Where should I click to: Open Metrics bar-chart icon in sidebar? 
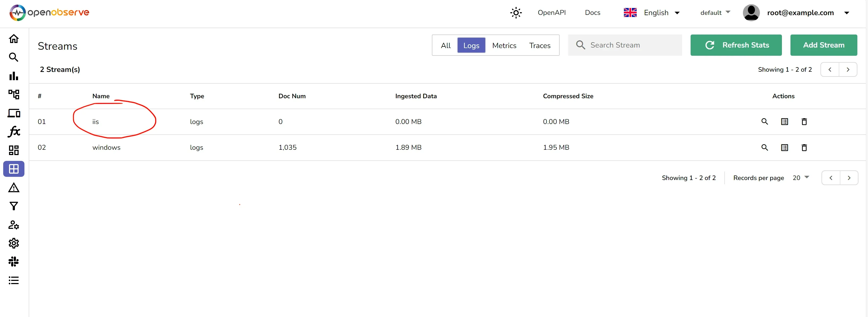(14, 76)
